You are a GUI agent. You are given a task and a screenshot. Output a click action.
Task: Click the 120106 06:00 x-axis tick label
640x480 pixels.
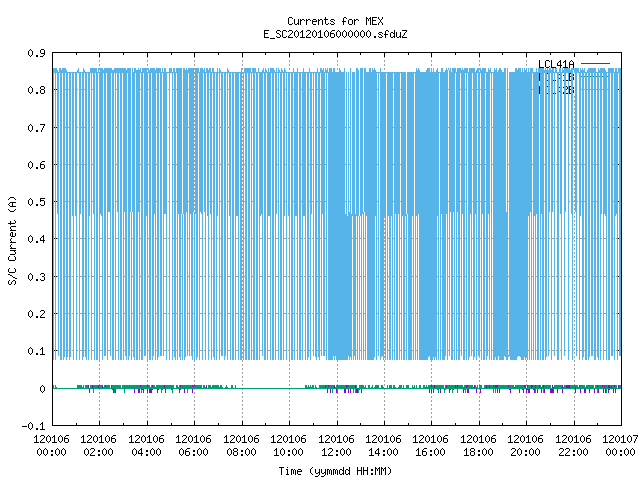coord(193,446)
